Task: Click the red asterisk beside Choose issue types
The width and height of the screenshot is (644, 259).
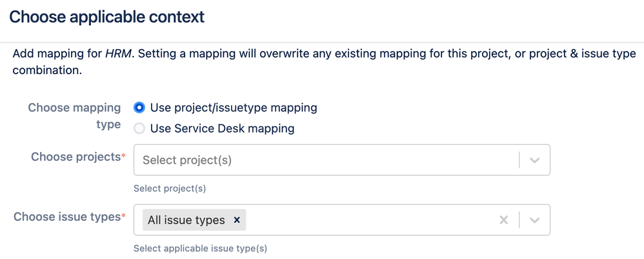Action: coord(123,216)
